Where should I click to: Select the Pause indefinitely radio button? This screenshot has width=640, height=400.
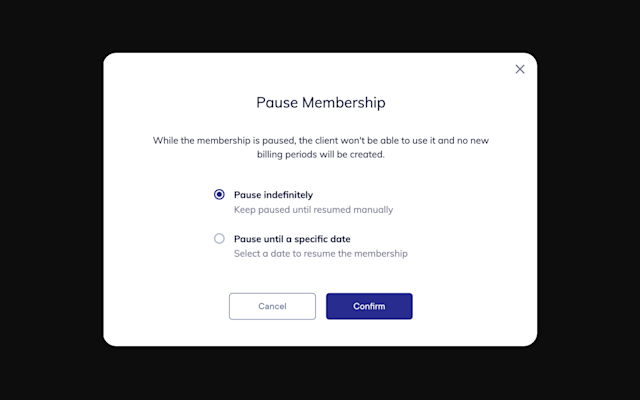(219, 194)
